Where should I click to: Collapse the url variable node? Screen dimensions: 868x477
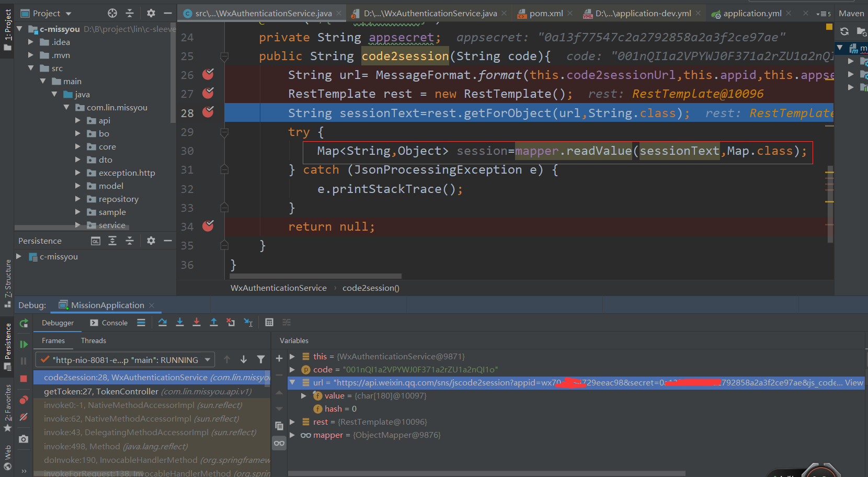coord(292,382)
